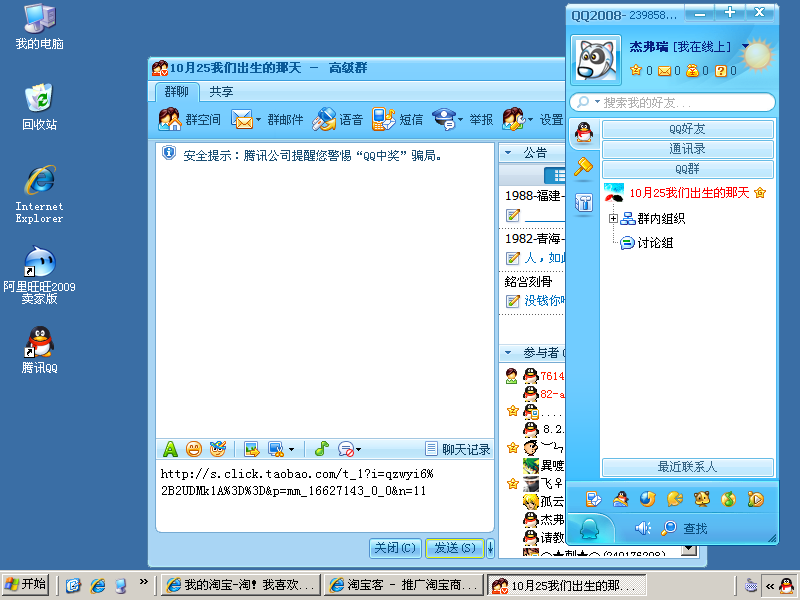Open QQ pet bear icon
The height and width of the screenshot is (600, 800).
tap(702, 499)
